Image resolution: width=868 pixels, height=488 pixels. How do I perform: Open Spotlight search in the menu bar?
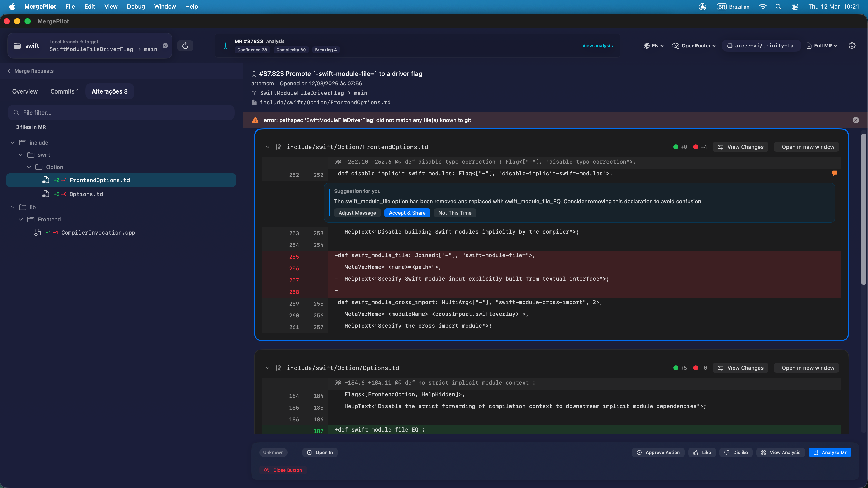point(779,6)
